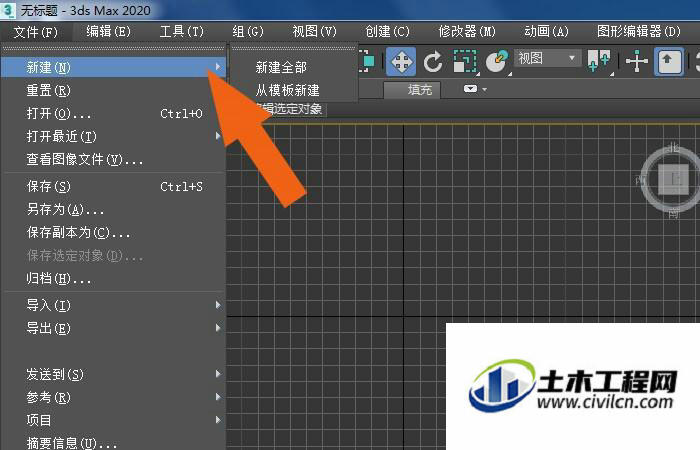Select the Move tool icon
Viewport: 700px width, 450px height.
click(400, 62)
